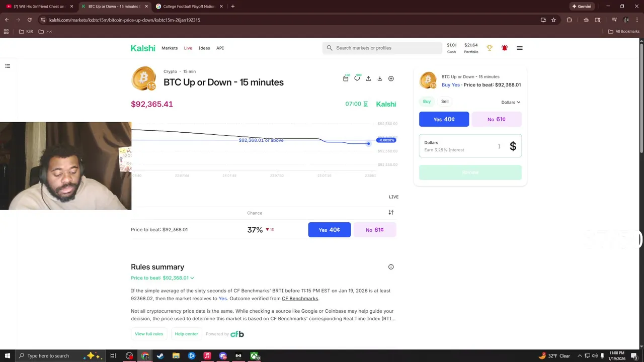Open the KSR bookmarks folder
Image resolution: width=644 pixels, height=362 pixels.
(x=26, y=31)
